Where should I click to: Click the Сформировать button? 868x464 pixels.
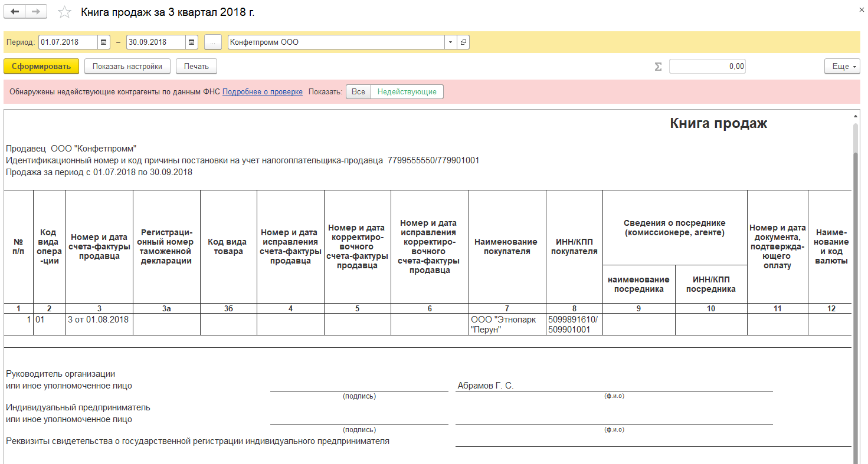pos(41,67)
